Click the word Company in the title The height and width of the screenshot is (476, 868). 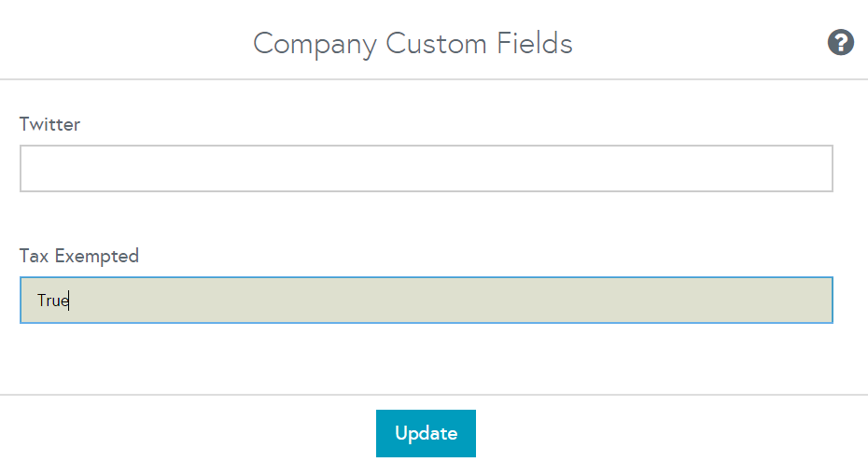tap(315, 44)
